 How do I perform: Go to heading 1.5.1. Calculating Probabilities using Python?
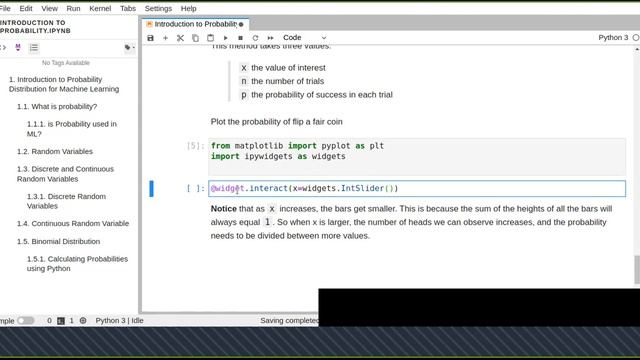click(77, 264)
